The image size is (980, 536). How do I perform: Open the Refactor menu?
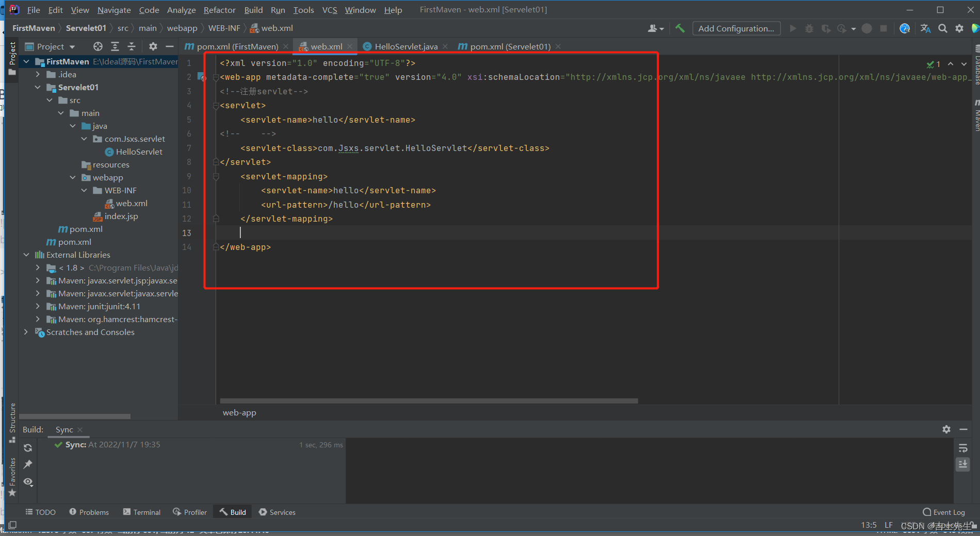(219, 10)
